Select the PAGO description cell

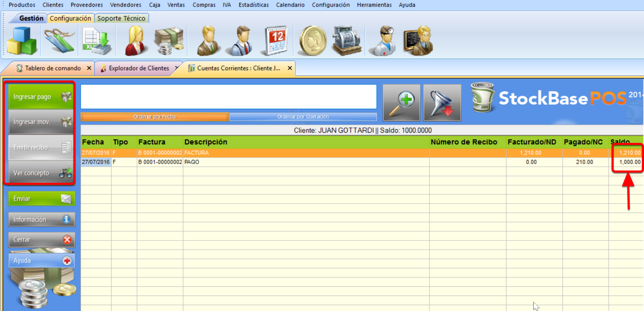pyautogui.click(x=306, y=162)
